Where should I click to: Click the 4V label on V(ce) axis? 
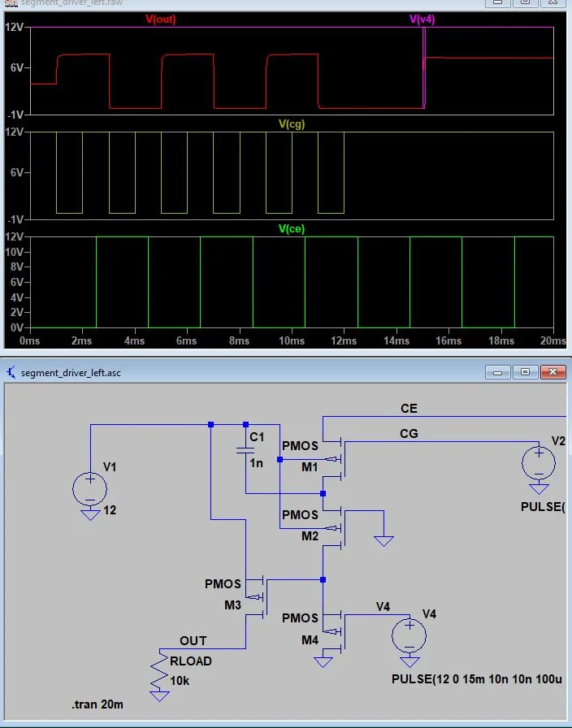(16, 297)
